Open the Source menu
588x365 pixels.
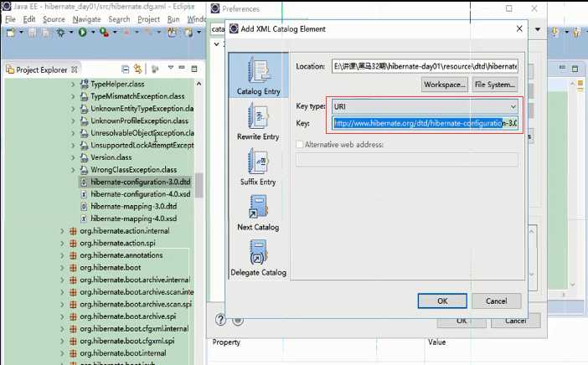(54, 19)
